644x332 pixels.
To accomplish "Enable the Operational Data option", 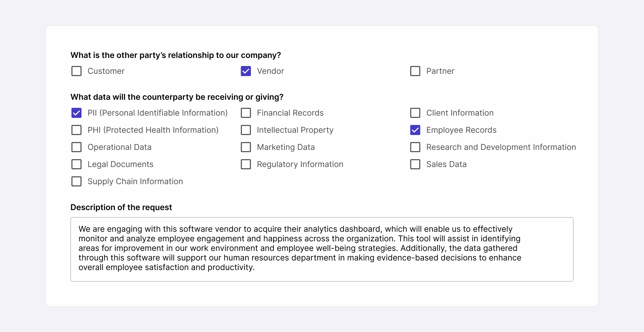I will pos(76,147).
